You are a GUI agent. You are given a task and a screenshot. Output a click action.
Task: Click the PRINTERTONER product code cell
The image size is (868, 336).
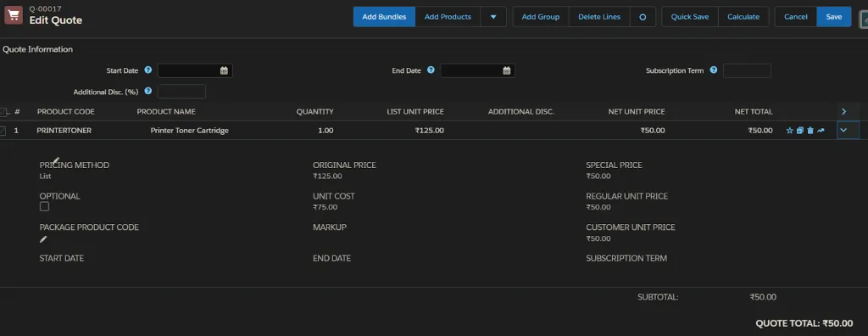(64, 131)
